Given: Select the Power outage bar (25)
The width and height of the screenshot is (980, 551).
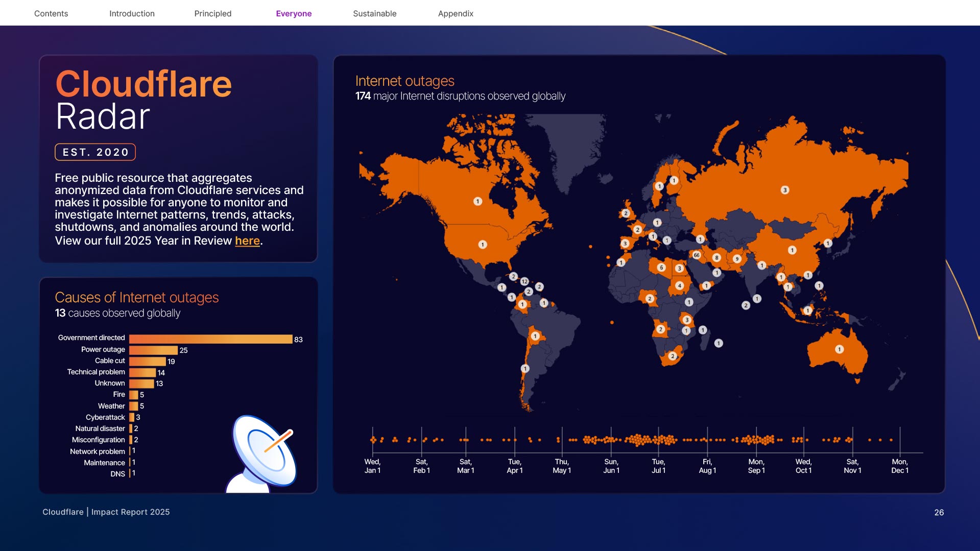Looking at the screenshot, I should point(153,350).
